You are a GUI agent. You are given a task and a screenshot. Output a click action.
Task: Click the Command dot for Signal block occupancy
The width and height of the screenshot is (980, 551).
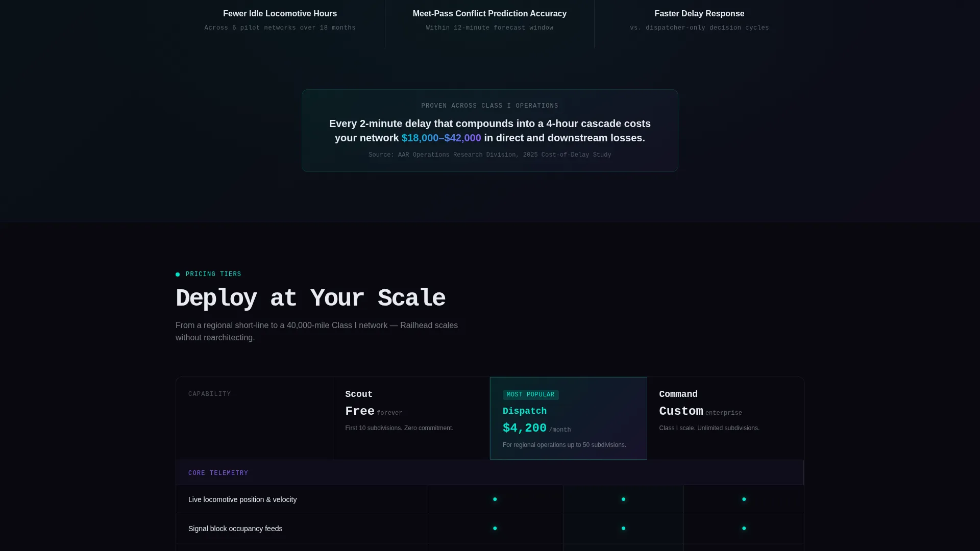[x=744, y=529]
